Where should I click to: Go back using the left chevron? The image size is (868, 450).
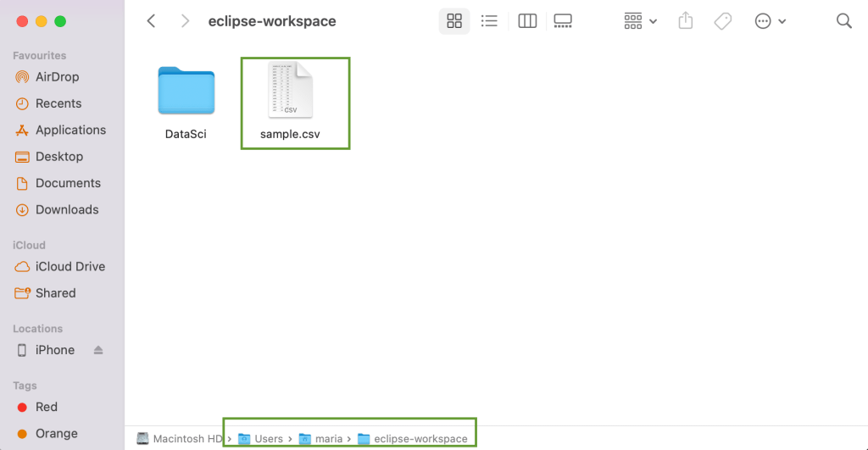[x=152, y=21]
